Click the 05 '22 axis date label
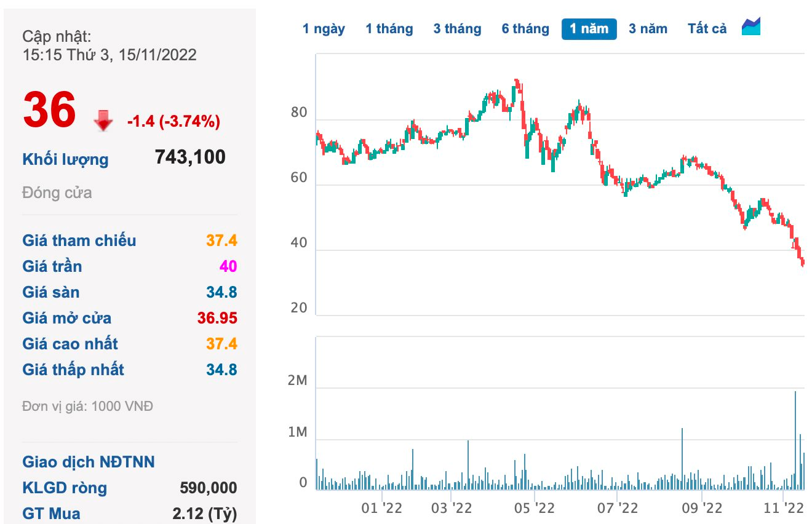Image resolution: width=812 pixels, height=524 pixels. (535, 509)
